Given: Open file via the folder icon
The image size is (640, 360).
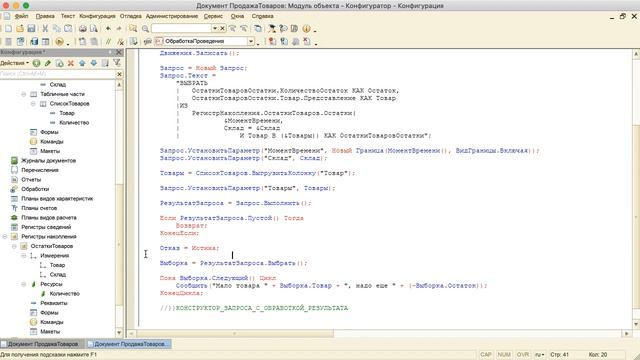Looking at the screenshot, I should pos(20,29).
